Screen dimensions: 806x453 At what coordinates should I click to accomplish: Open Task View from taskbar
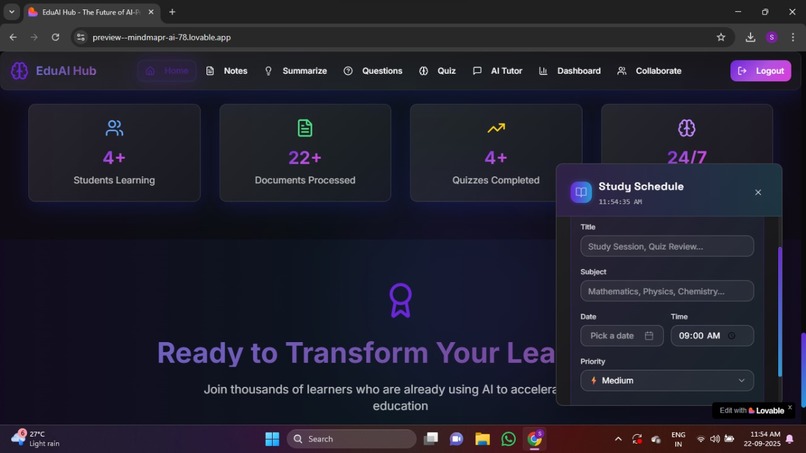[x=431, y=439]
